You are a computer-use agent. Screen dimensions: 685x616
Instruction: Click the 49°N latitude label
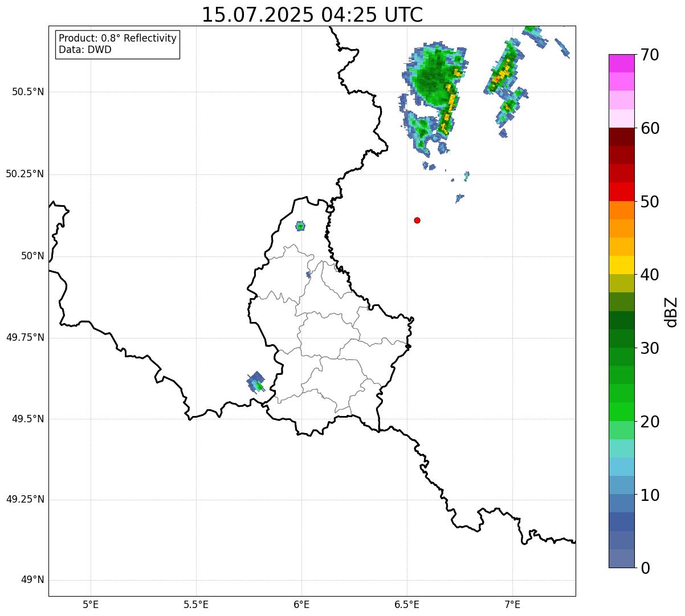(x=32, y=580)
